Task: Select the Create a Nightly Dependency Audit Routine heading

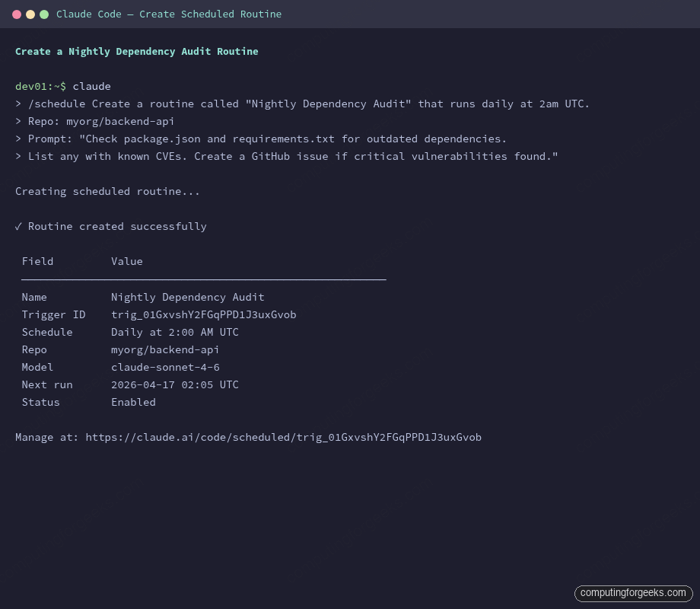Action: pos(136,51)
